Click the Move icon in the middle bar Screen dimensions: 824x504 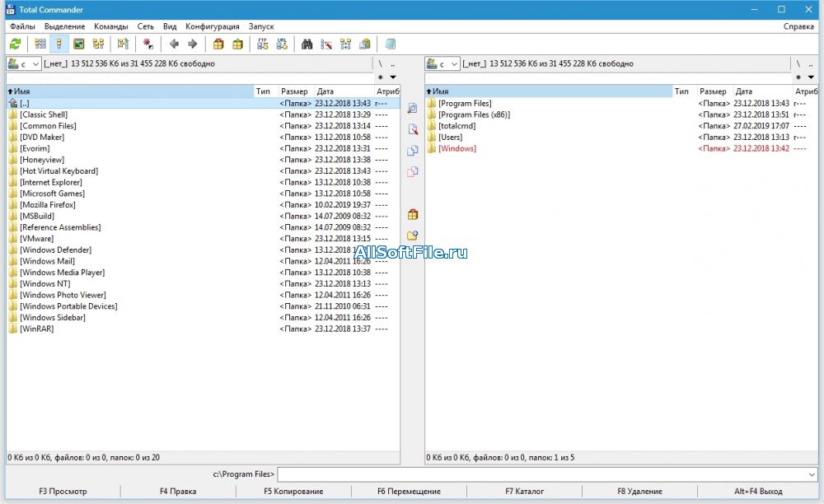coord(413,171)
